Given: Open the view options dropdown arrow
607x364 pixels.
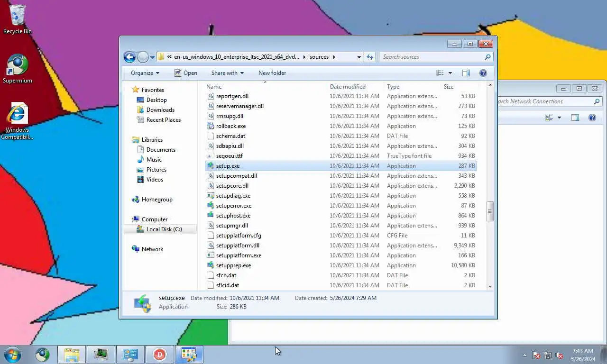Looking at the screenshot, I should click(x=450, y=73).
